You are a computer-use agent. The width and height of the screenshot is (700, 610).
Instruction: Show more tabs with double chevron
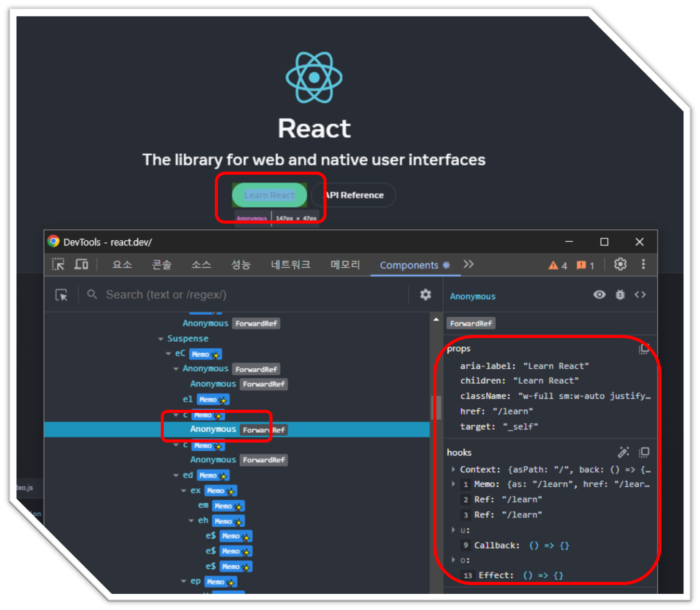click(469, 264)
